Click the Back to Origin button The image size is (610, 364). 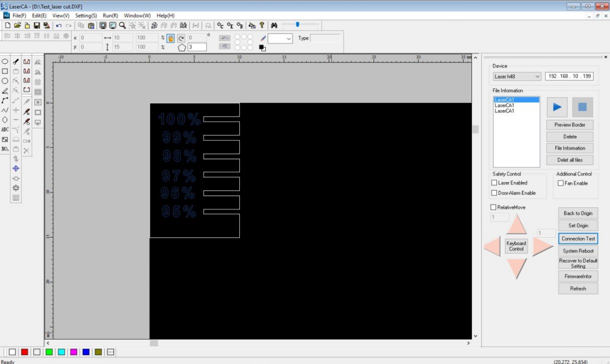click(578, 213)
